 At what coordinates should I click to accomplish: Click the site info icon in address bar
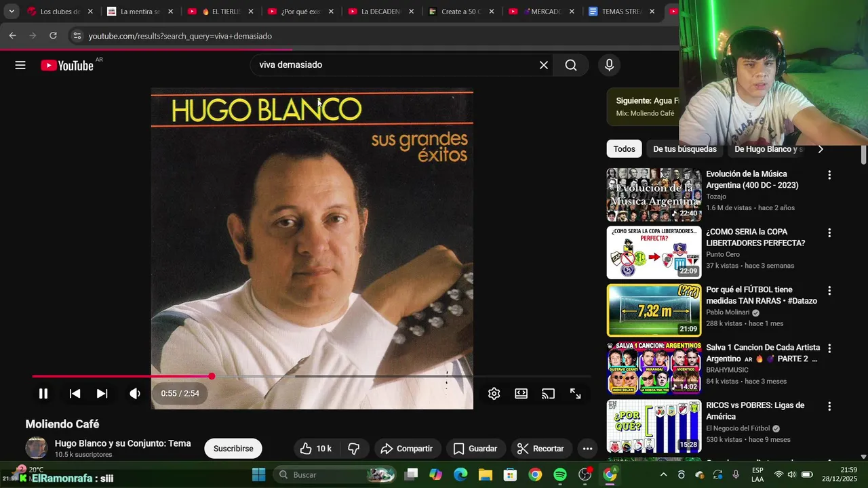(x=77, y=36)
